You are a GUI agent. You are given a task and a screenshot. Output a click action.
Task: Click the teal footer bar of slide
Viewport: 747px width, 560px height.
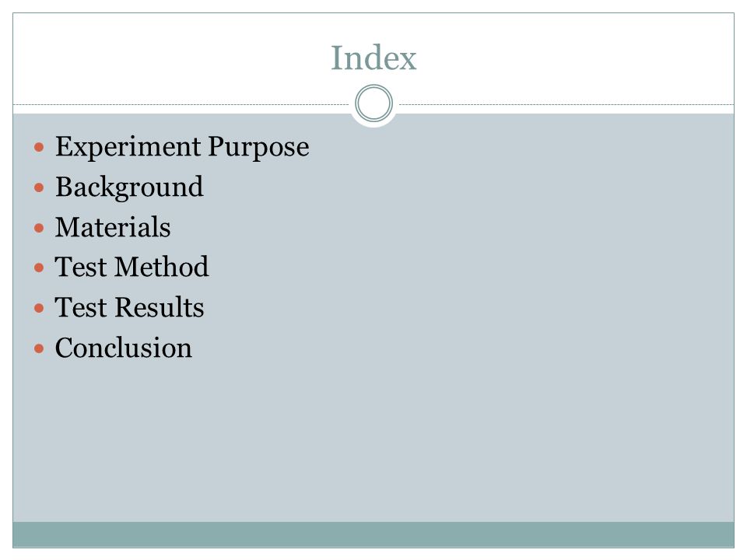pyautogui.click(x=373, y=534)
